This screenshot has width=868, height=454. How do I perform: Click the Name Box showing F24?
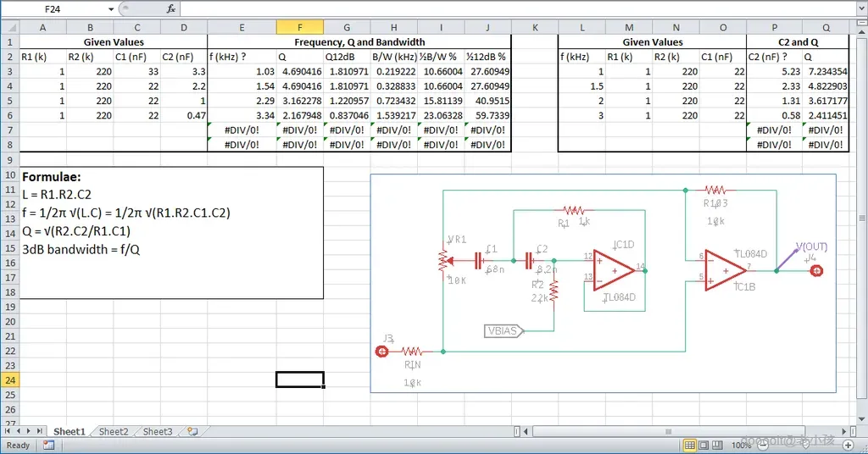pyautogui.click(x=53, y=9)
